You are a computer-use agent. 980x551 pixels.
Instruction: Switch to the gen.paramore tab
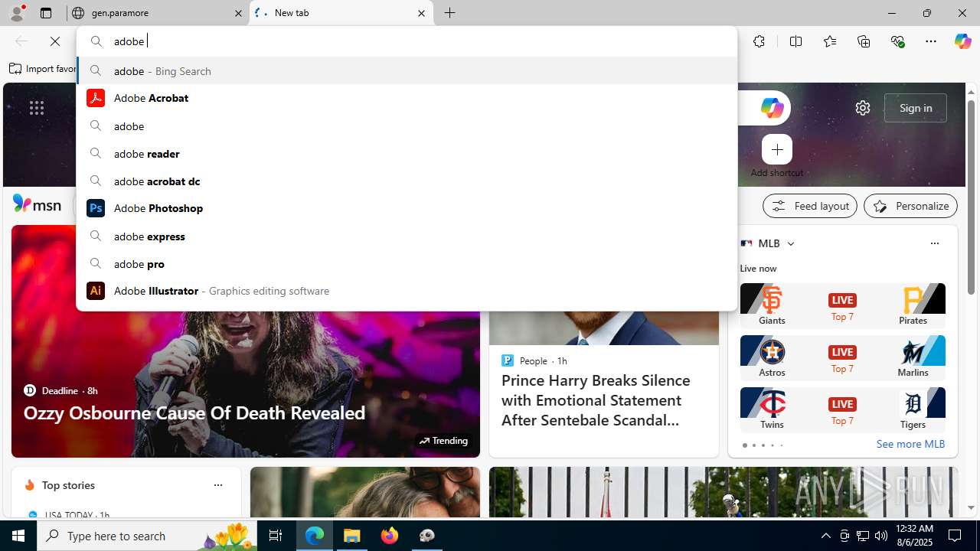tap(157, 13)
